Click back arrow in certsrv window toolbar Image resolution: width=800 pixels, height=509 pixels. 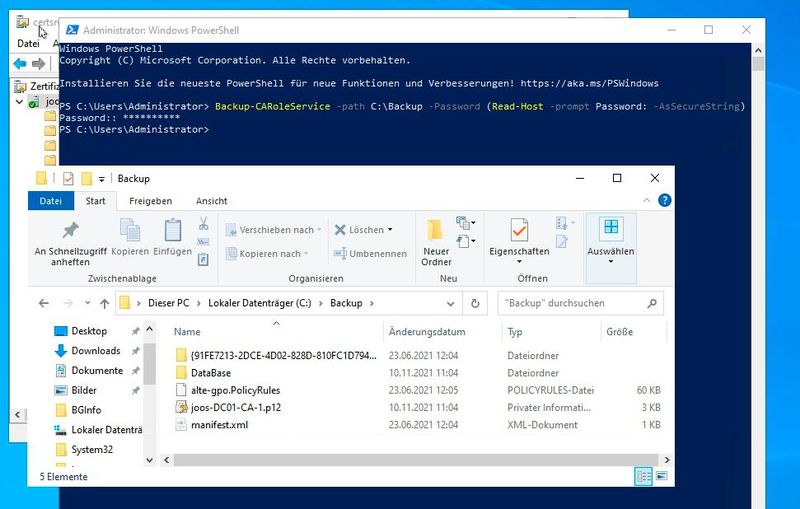coord(20,64)
